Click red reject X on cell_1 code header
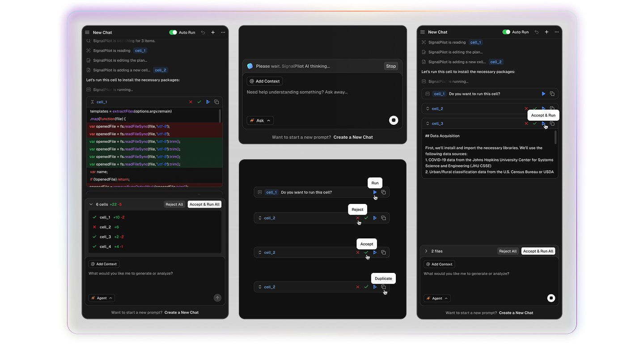This screenshot has height=348, width=644. point(191,102)
